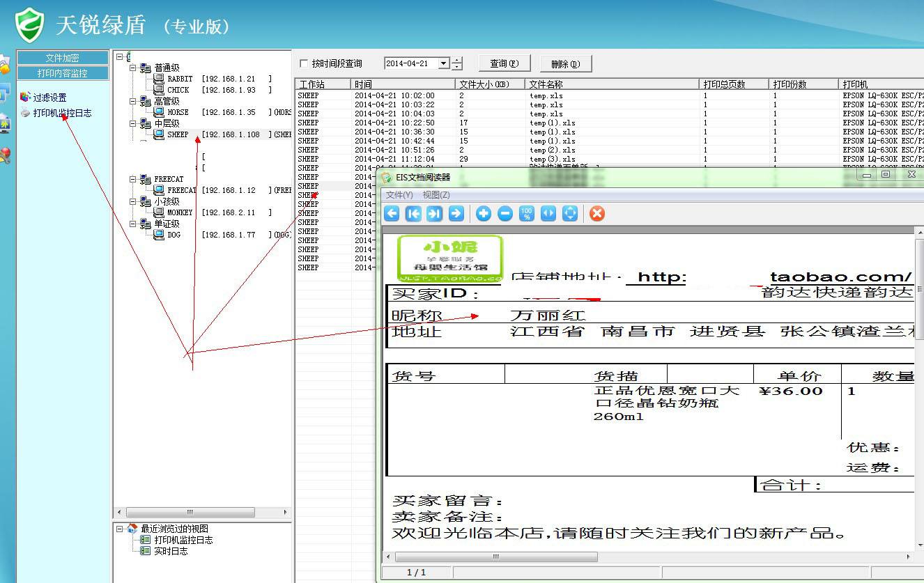Click the date stepper up arrow
Viewport: 924px width, 583px height.
point(457,60)
